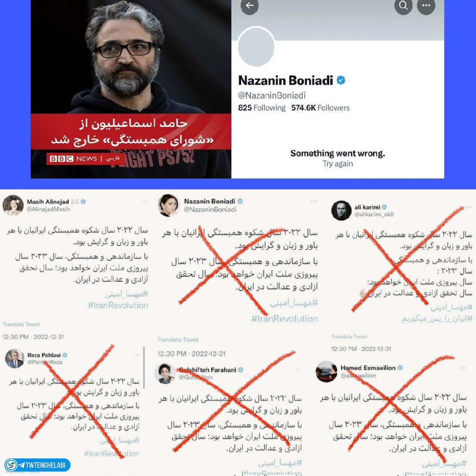This screenshot has width=476, height=476.
Task: Open the search icon in the profile header
Action: point(403,5)
